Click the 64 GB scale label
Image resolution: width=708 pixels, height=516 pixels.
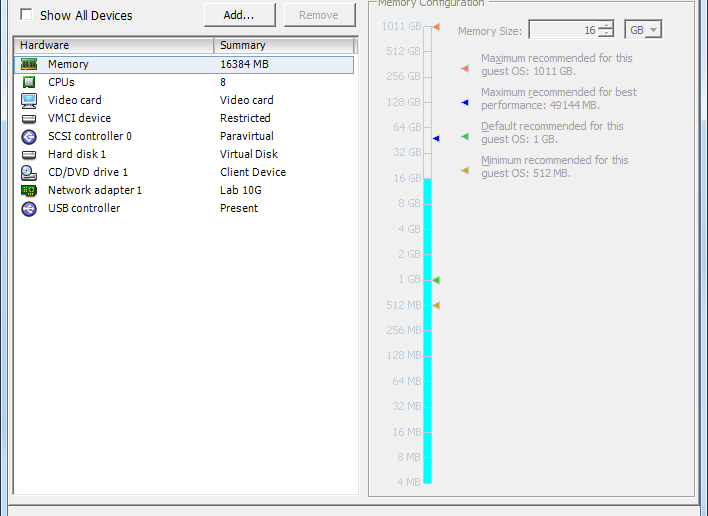[407, 127]
